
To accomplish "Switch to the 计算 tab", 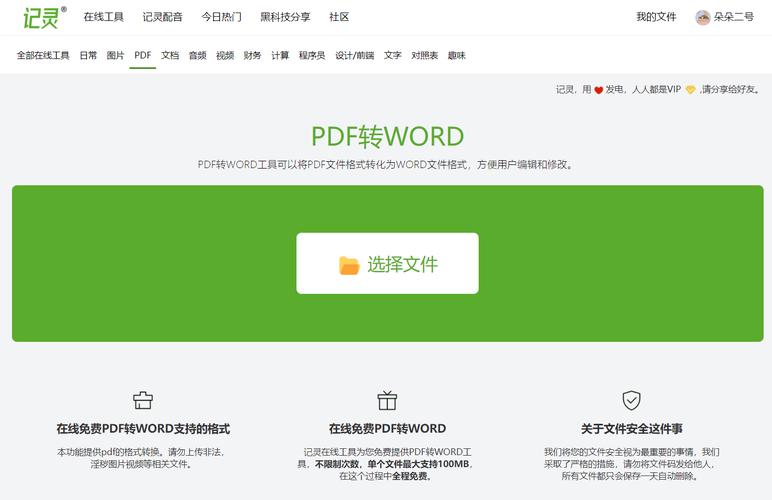I will (280, 55).
